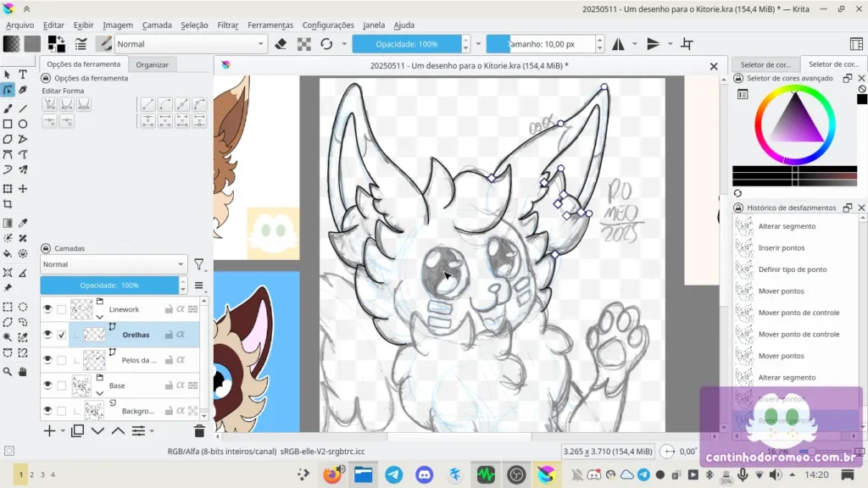Open the Filtrar menu
Screen dimensions: 868x488
(227, 25)
